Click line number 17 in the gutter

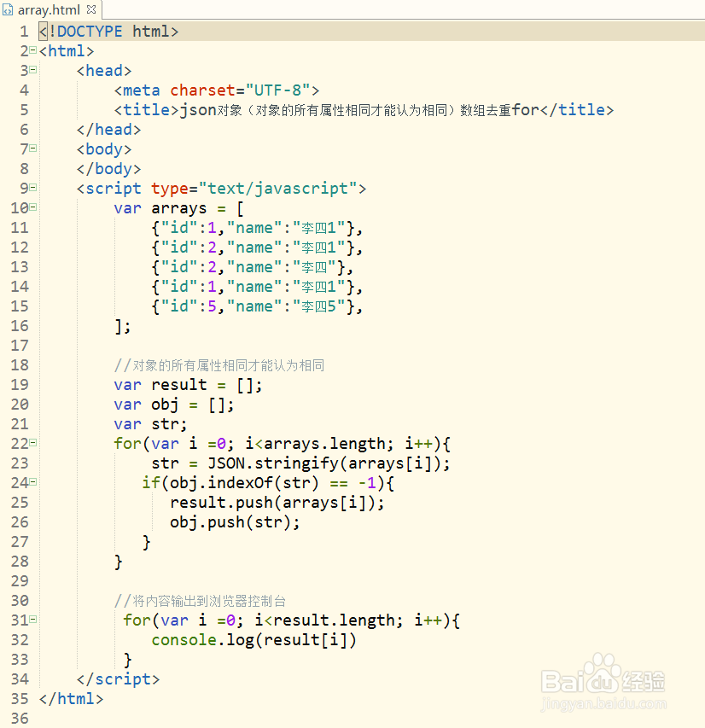click(20, 346)
